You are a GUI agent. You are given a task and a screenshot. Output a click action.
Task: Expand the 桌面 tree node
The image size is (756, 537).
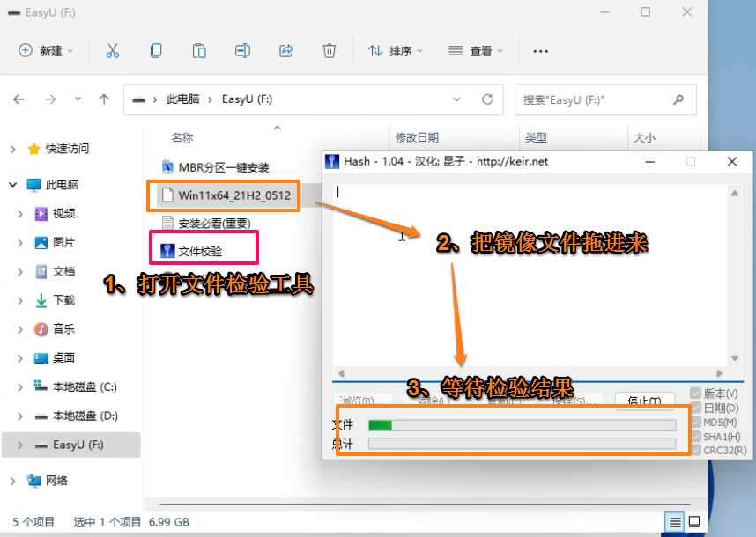20,358
